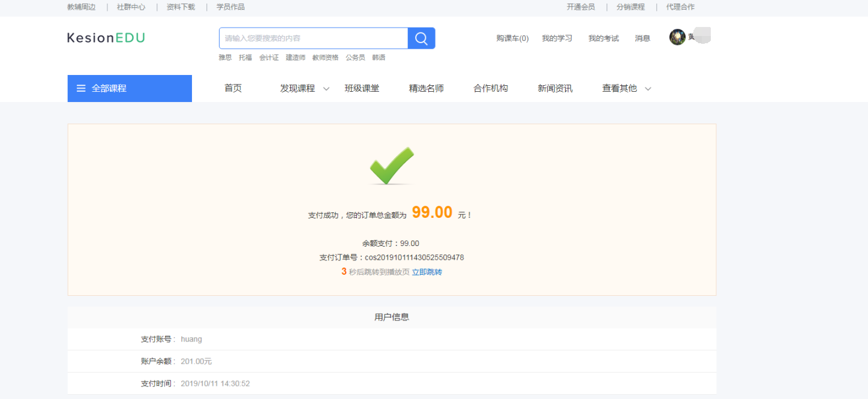Click 开通会员 in top bar
The image size is (868, 399).
click(x=581, y=7)
